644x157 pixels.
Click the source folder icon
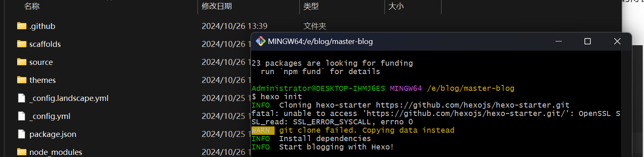click(x=22, y=62)
